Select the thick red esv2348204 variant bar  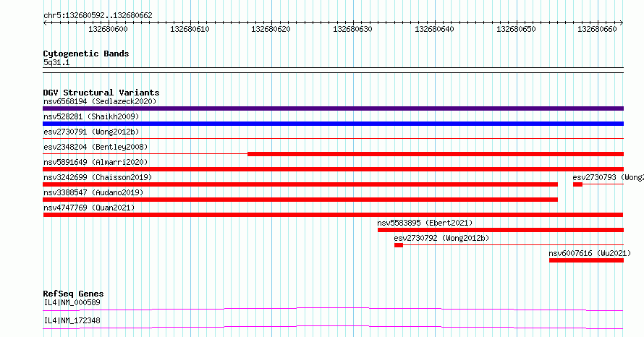pos(436,154)
